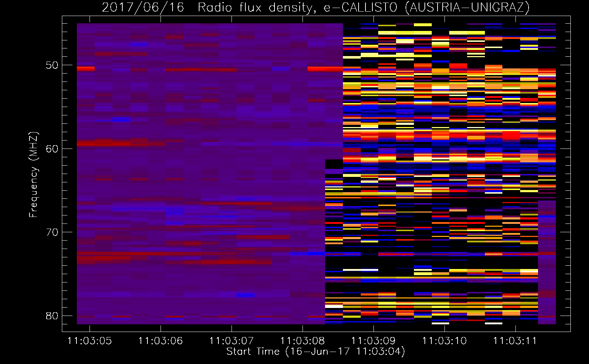Click the '60' frequency tick label

coord(52,149)
